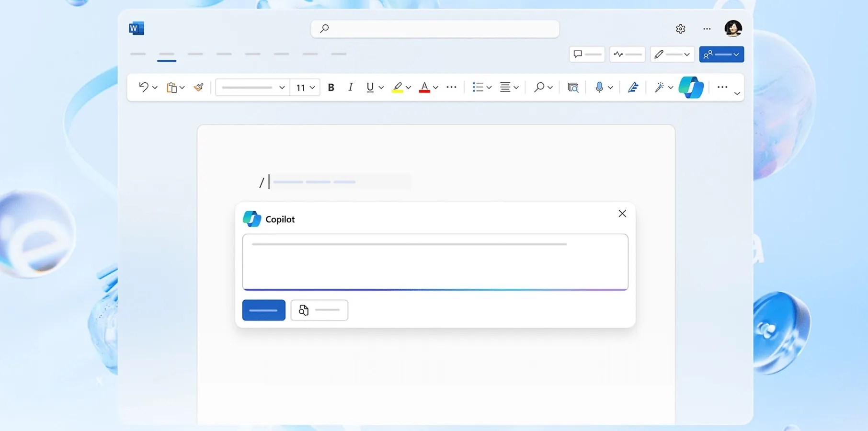Image resolution: width=868 pixels, height=431 pixels.
Task: Expand Dictate options arrow
Action: coord(610,88)
